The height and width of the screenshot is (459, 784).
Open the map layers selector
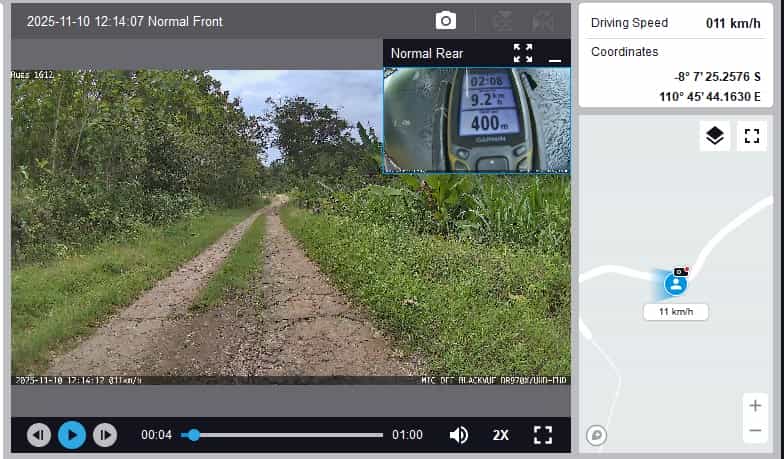714,136
